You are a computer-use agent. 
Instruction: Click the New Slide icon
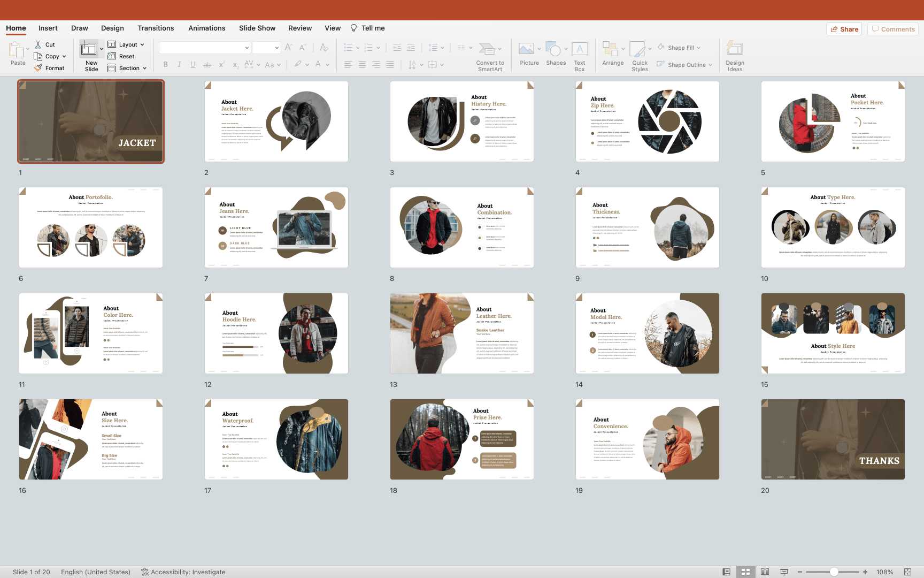(x=89, y=49)
